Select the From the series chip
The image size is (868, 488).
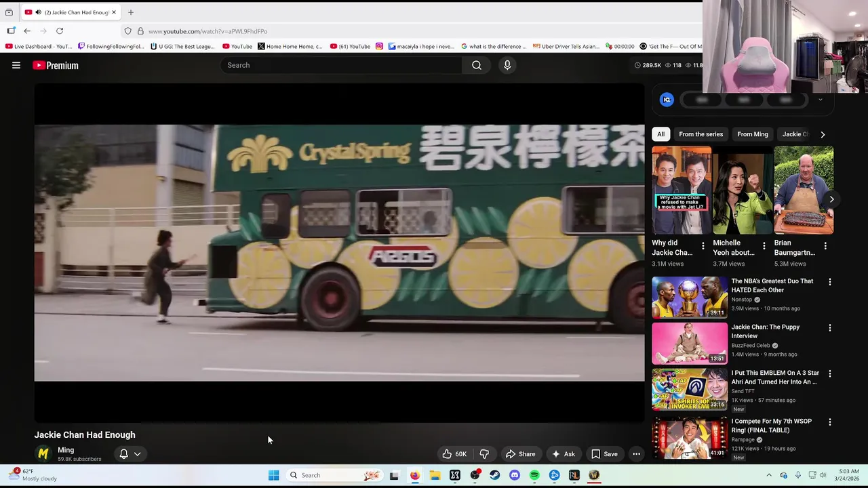tap(701, 134)
